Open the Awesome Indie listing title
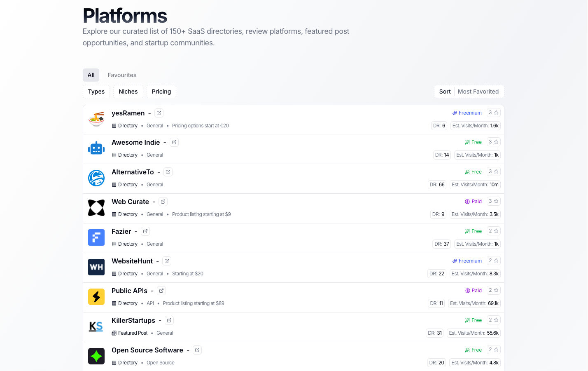The width and height of the screenshot is (588, 371). coord(136,142)
